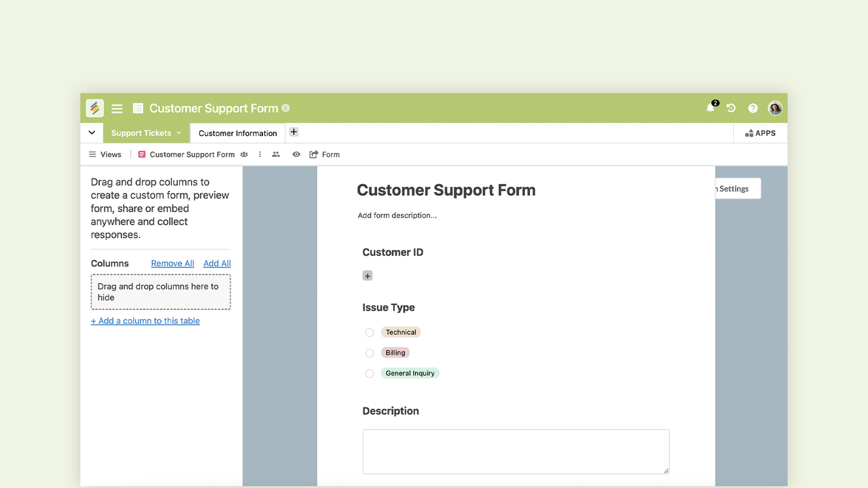Expand the Support Tickets tab dropdown arrow
The width and height of the screenshot is (868, 488).
coord(179,133)
